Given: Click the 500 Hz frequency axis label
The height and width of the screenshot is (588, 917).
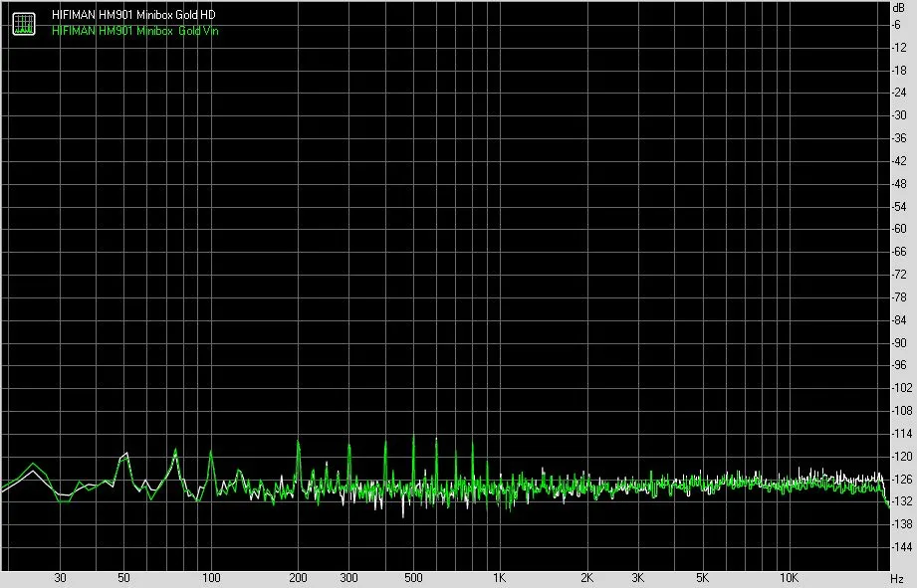Looking at the screenshot, I should click(x=413, y=578).
